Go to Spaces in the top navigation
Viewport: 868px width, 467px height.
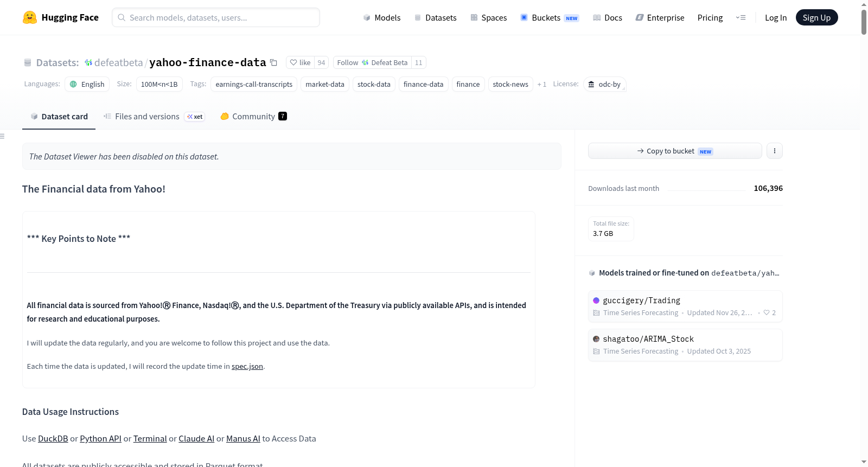pos(489,17)
